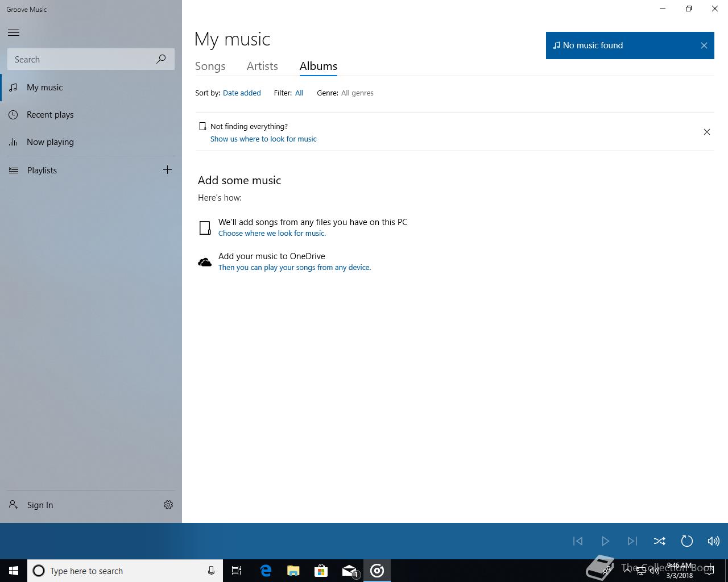Open My music in sidebar
The height and width of the screenshot is (582, 728).
tap(91, 88)
